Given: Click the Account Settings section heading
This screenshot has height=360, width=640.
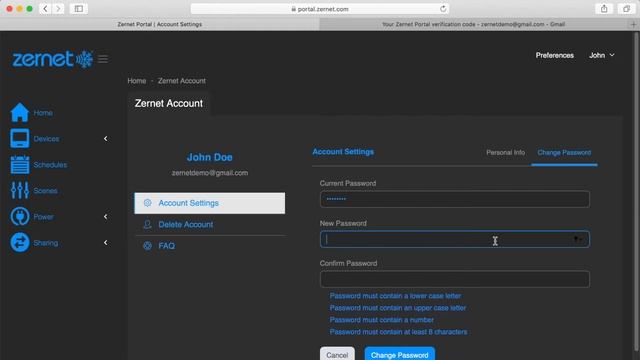Looking at the screenshot, I should (343, 152).
